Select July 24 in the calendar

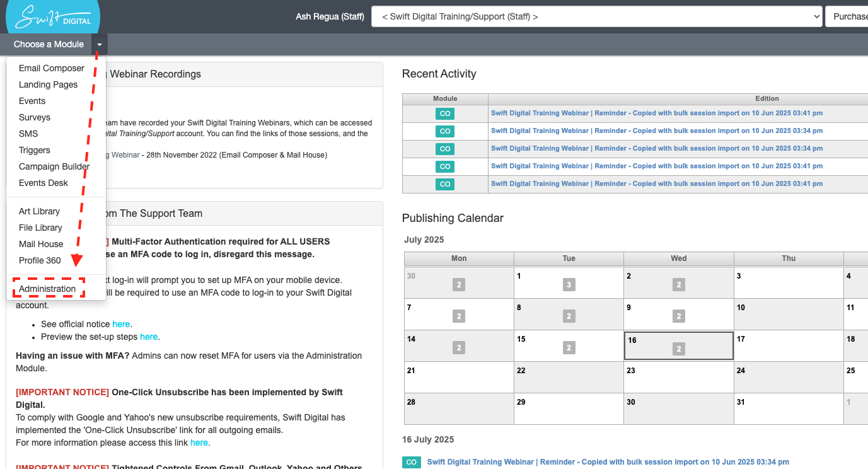tap(789, 377)
